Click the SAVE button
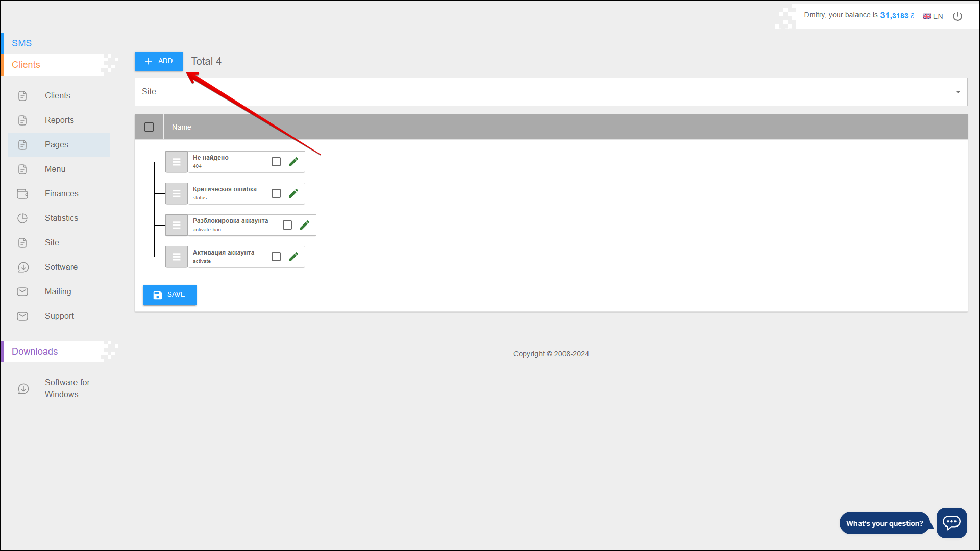Screen dimensions: 980x551 169,295
